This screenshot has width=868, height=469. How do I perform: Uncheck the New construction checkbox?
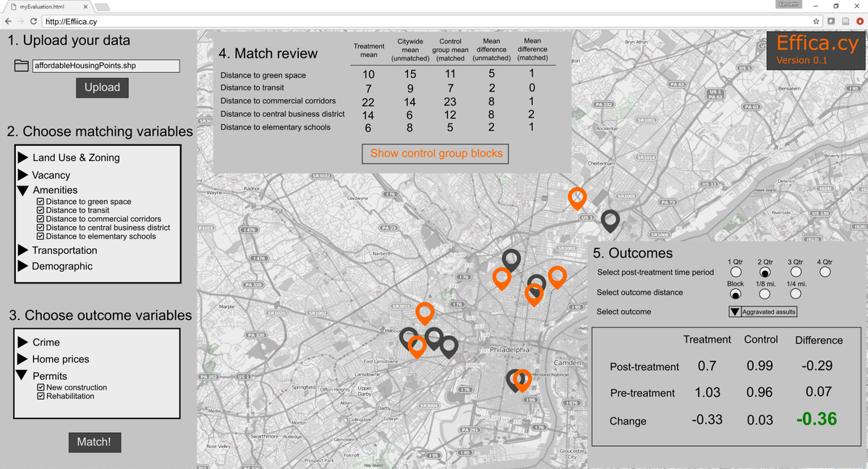[41, 387]
